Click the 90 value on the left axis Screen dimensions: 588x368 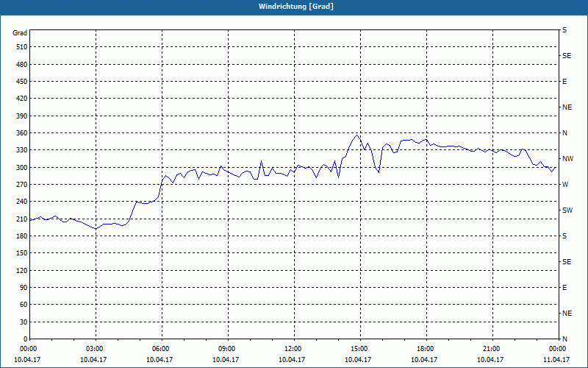tap(24, 288)
